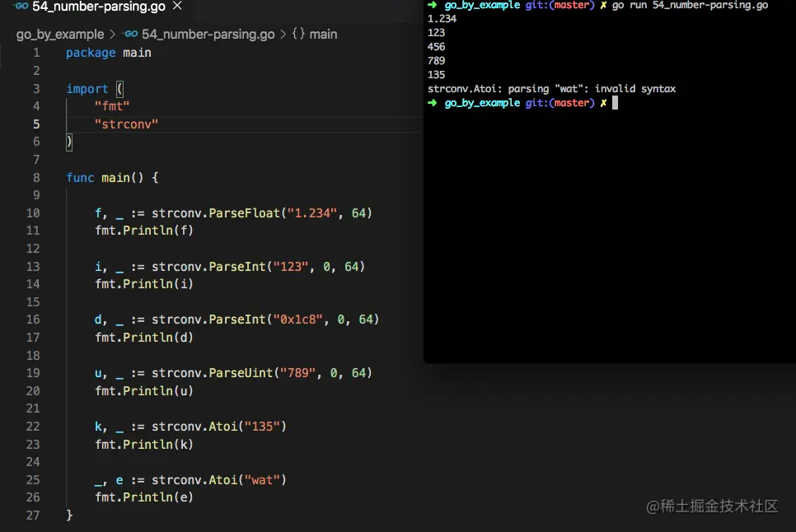Click the "strconv" import string
The height and width of the screenshot is (532, 796).
click(126, 124)
